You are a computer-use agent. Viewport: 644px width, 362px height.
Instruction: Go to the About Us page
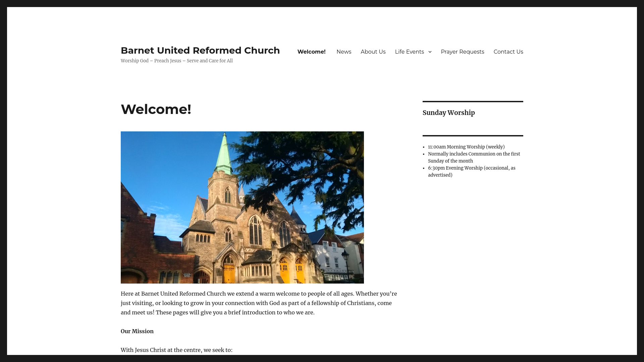373,52
